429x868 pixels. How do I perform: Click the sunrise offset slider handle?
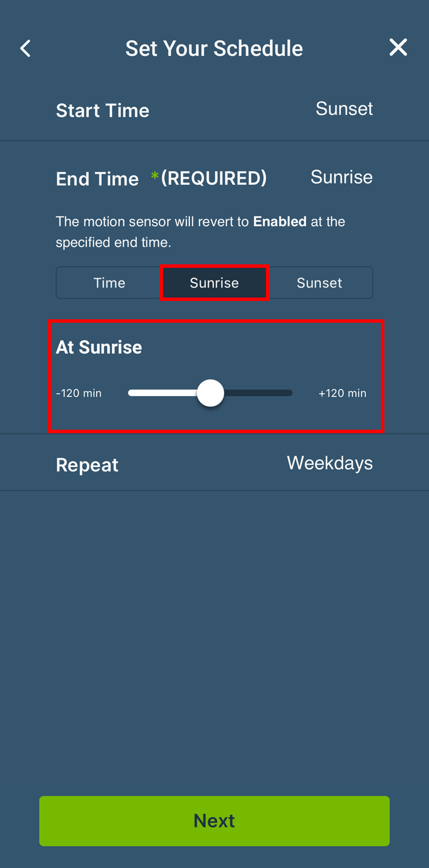[210, 393]
